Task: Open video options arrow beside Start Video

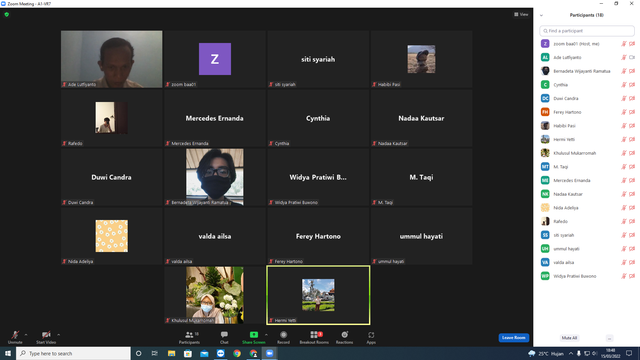Action: [59, 335]
